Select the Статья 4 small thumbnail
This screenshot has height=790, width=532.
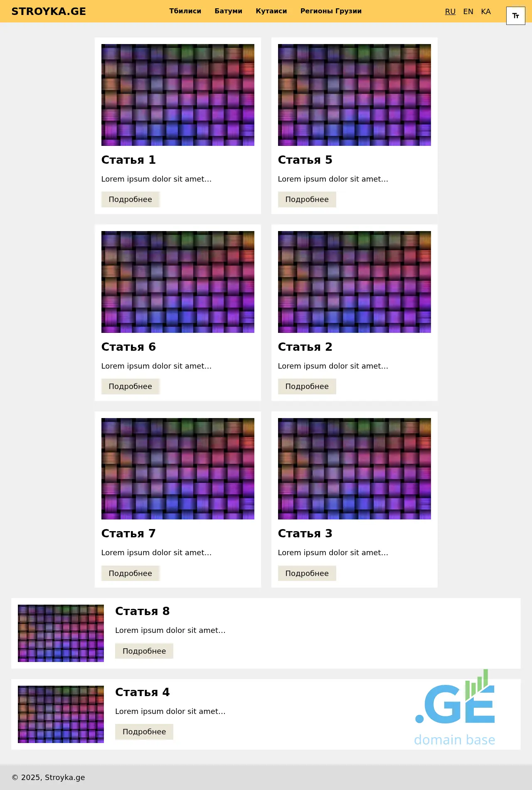[x=61, y=714]
